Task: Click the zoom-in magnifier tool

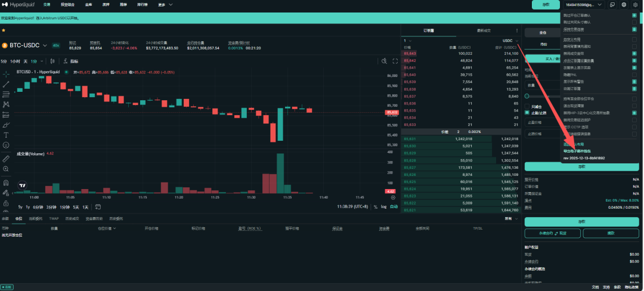Action: [x=6, y=169]
